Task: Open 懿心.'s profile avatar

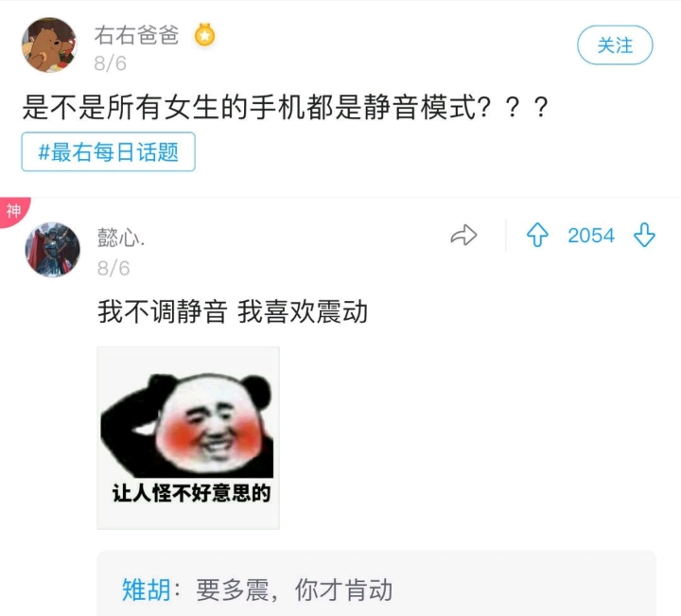Action: 53,250
